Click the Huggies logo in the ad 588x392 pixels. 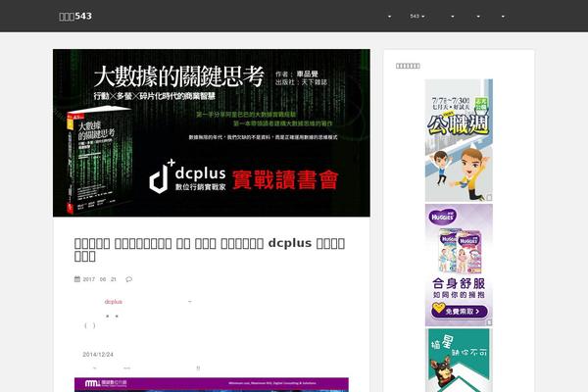pyautogui.click(x=443, y=217)
